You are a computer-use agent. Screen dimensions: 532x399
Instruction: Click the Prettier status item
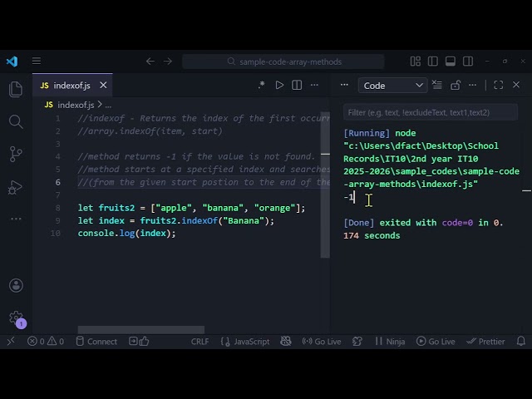pyautogui.click(x=485, y=342)
